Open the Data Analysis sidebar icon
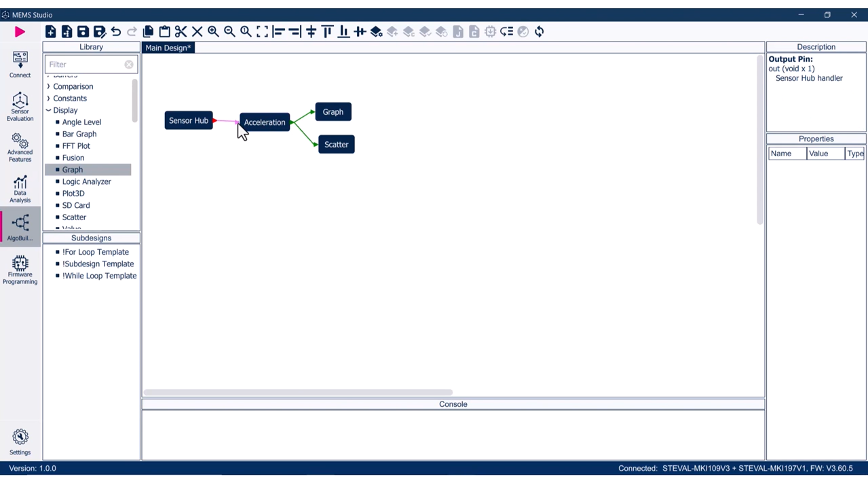 (20, 188)
